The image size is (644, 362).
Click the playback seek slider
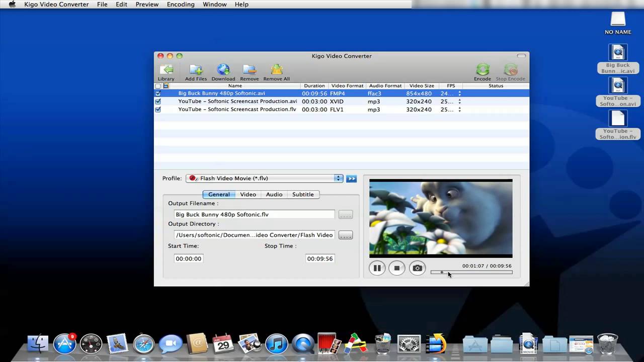[x=471, y=273]
